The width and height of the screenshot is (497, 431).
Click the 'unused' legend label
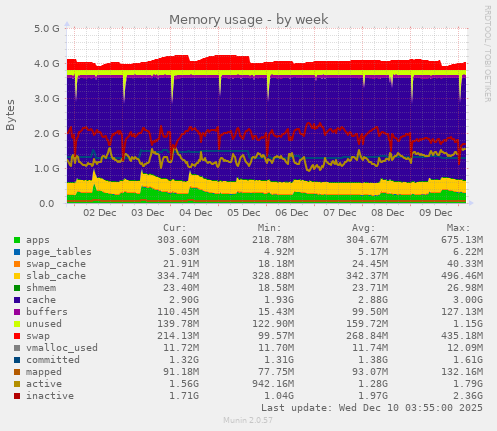click(x=44, y=324)
